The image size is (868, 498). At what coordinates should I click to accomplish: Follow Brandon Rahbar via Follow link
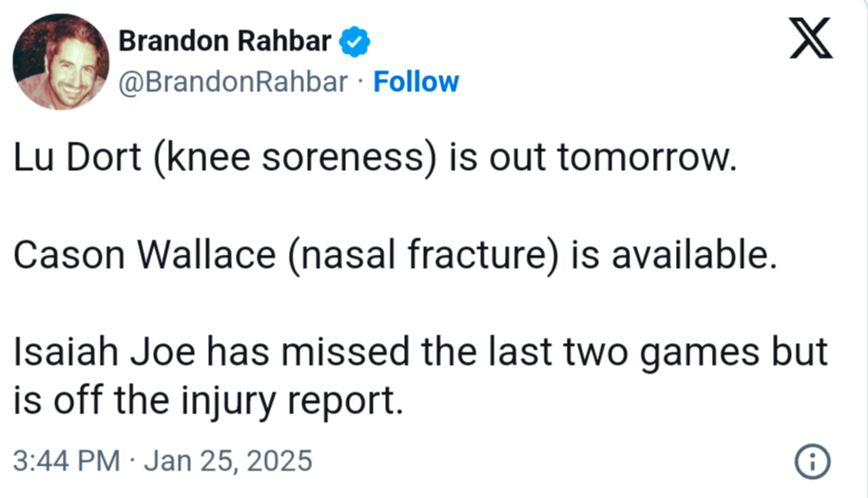415,82
